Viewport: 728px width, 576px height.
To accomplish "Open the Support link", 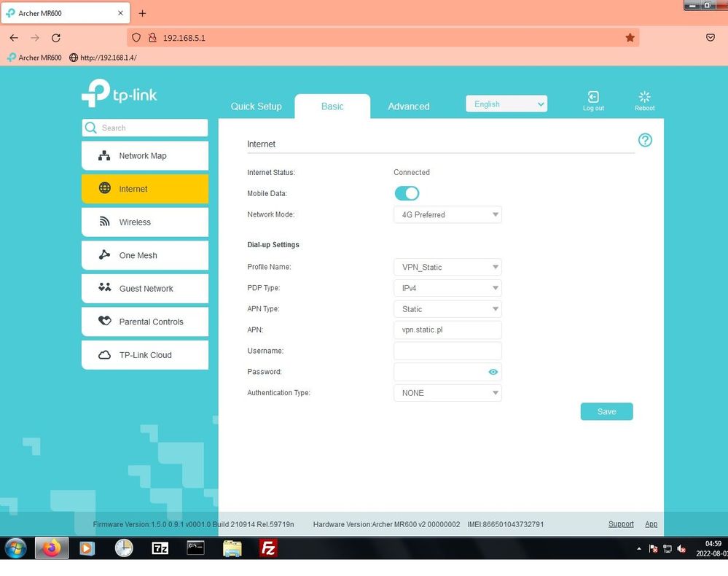I will point(620,524).
